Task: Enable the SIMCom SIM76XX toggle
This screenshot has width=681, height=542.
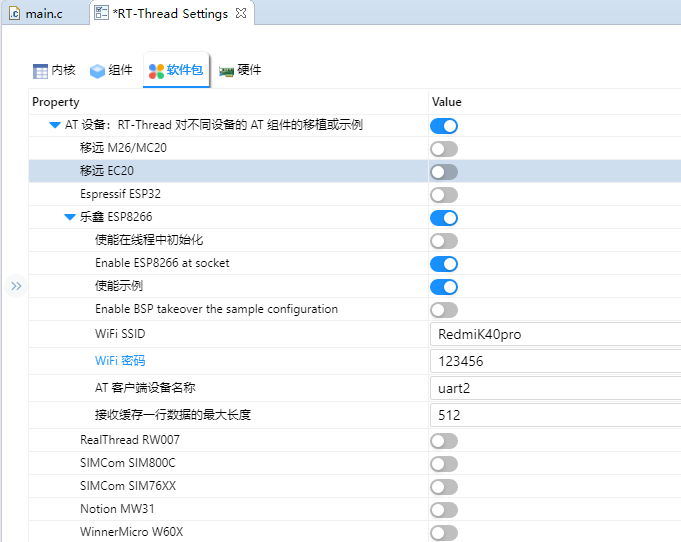Action: tap(444, 487)
